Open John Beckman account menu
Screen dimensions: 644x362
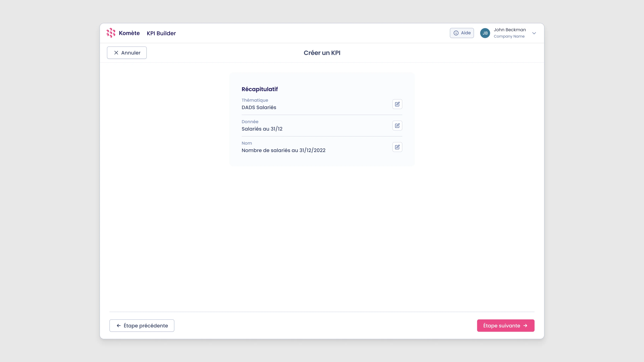point(509,30)
